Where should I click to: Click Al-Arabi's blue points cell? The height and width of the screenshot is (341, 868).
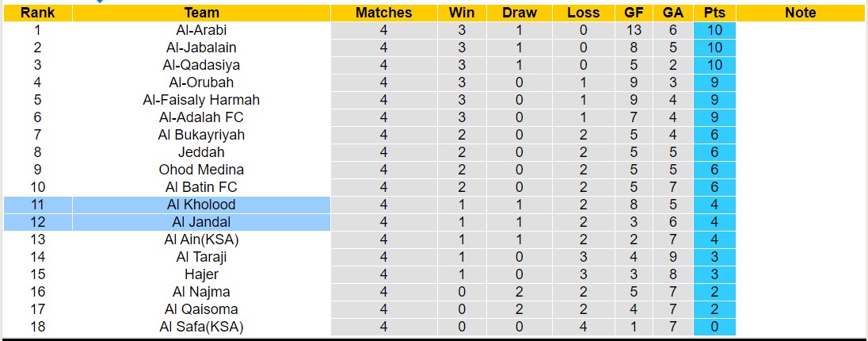coord(714,30)
